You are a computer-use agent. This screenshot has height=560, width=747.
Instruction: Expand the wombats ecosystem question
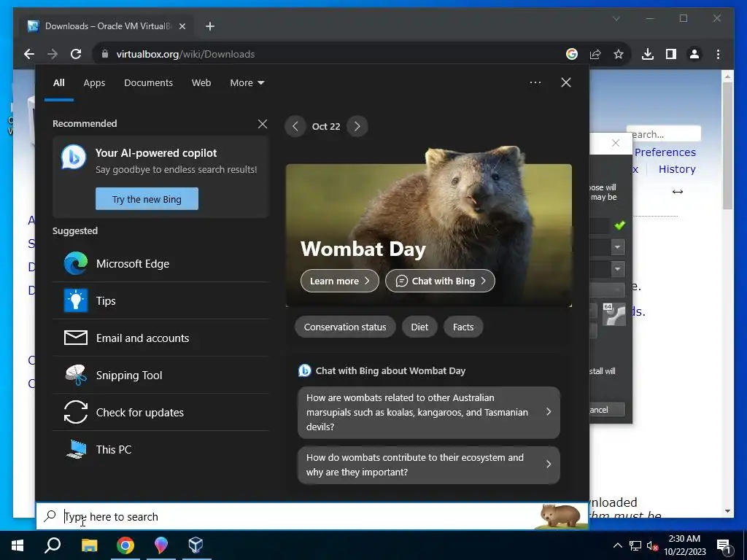429,464
